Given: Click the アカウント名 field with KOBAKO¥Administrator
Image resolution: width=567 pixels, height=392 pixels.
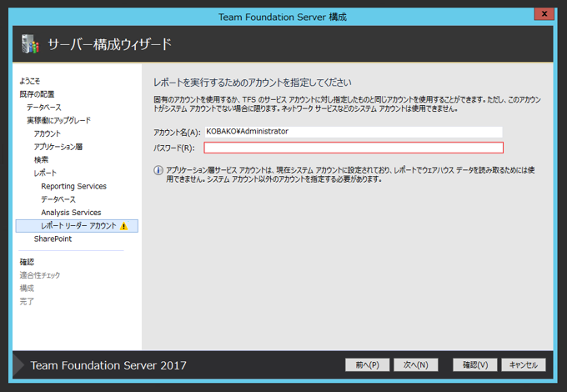Looking at the screenshot, I should [x=354, y=132].
